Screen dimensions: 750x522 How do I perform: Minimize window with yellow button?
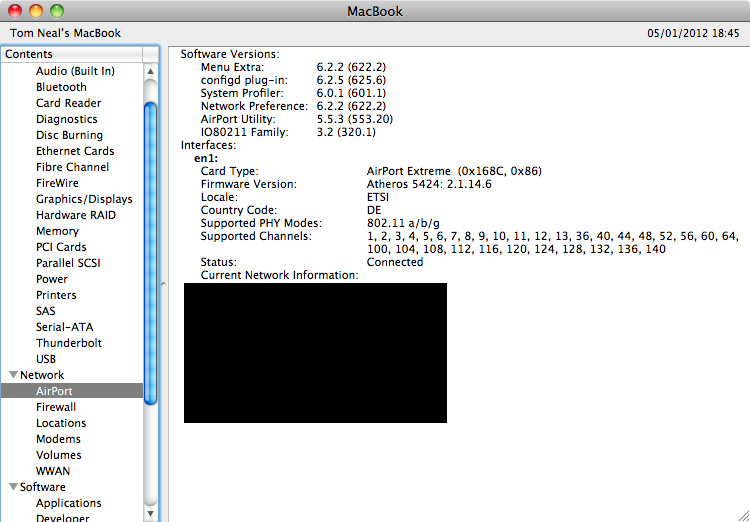pos(36,11)
